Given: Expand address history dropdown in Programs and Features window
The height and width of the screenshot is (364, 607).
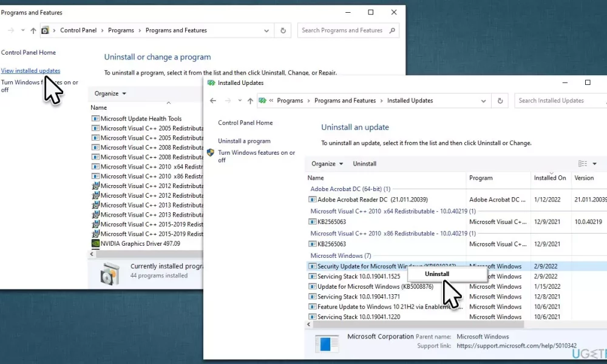Looking at the screenshot, I should [x=266, y=30].
